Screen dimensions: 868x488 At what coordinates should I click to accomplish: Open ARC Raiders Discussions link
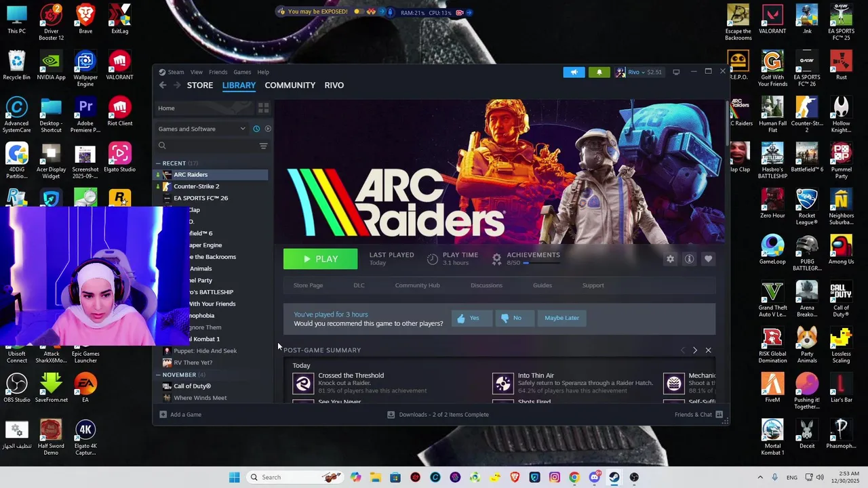pyautogui.click(x=486, y=285)
